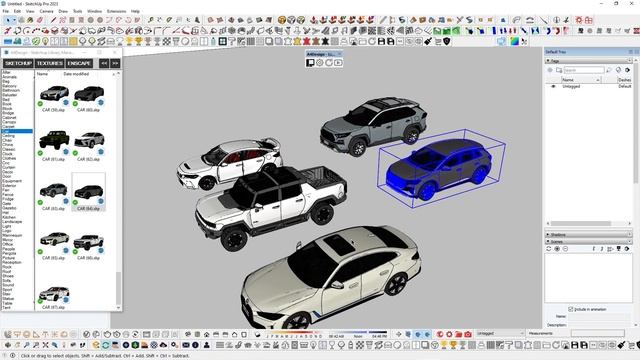The image size is (640, 360).
Task: Click blue download badge on CAR (59)
Action: [x=66, y=102]
